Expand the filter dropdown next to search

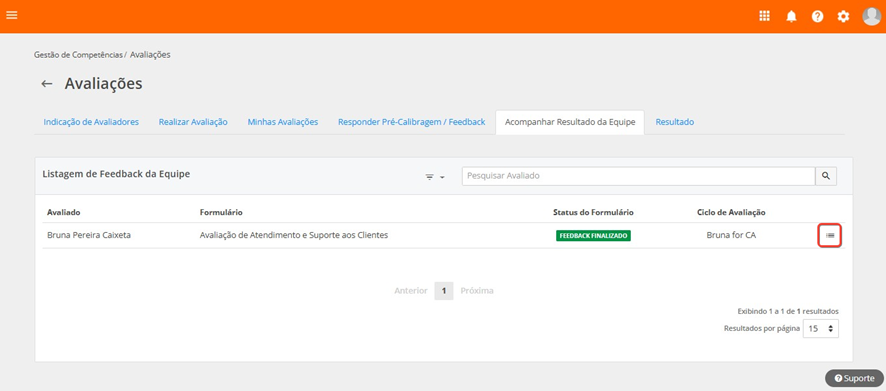(435, 177)
